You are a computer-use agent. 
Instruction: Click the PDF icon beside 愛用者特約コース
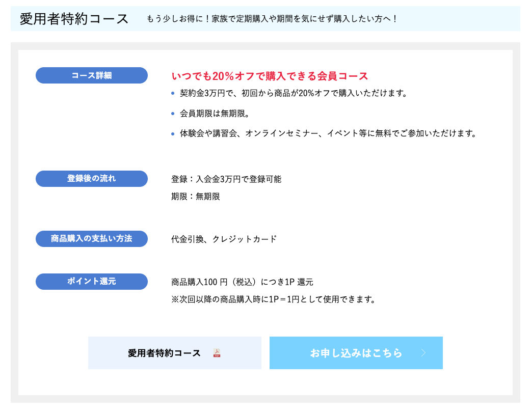(x=217, y=353)
